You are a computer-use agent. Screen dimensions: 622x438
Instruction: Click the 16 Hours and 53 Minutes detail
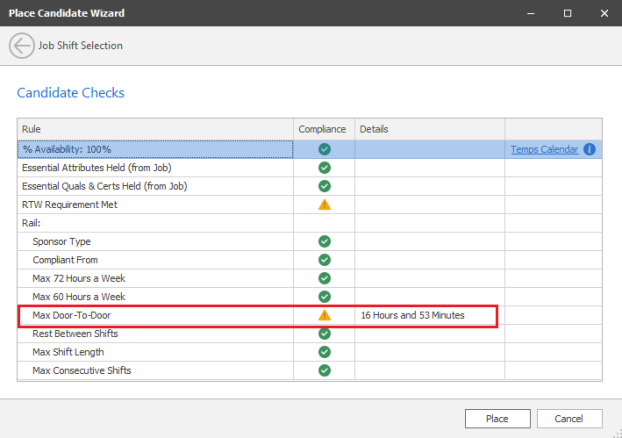pyautogui.click(x=413, y=315)
